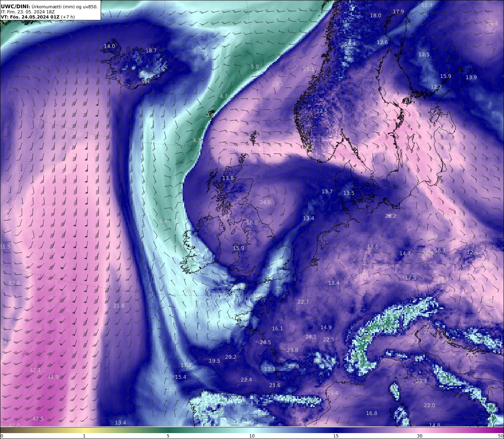Click the 22.7 value over France

(x=303, y=302)
